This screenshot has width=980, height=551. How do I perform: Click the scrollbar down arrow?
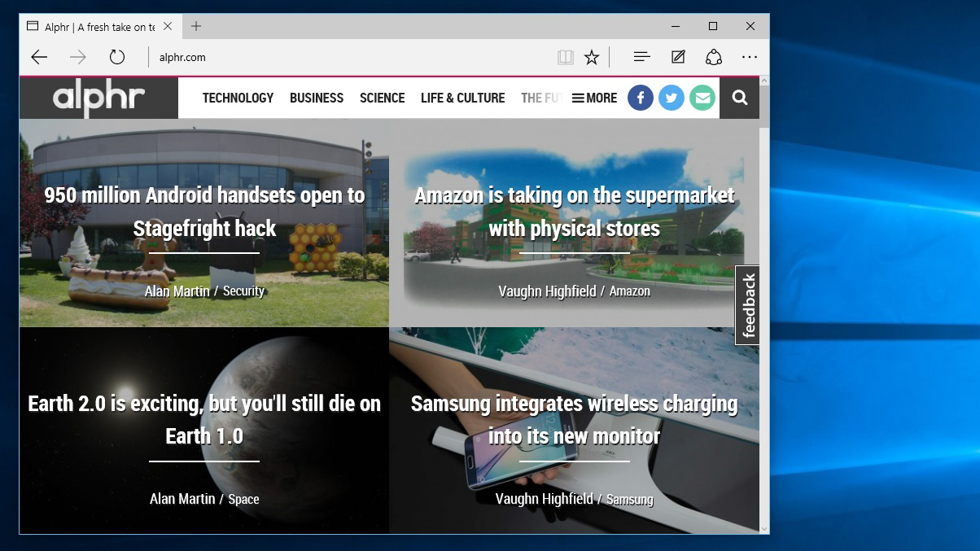coord(764,528)
